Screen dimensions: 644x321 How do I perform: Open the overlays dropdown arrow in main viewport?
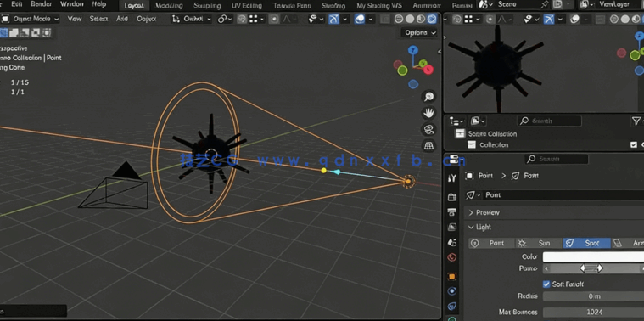(x=370, y=19)
